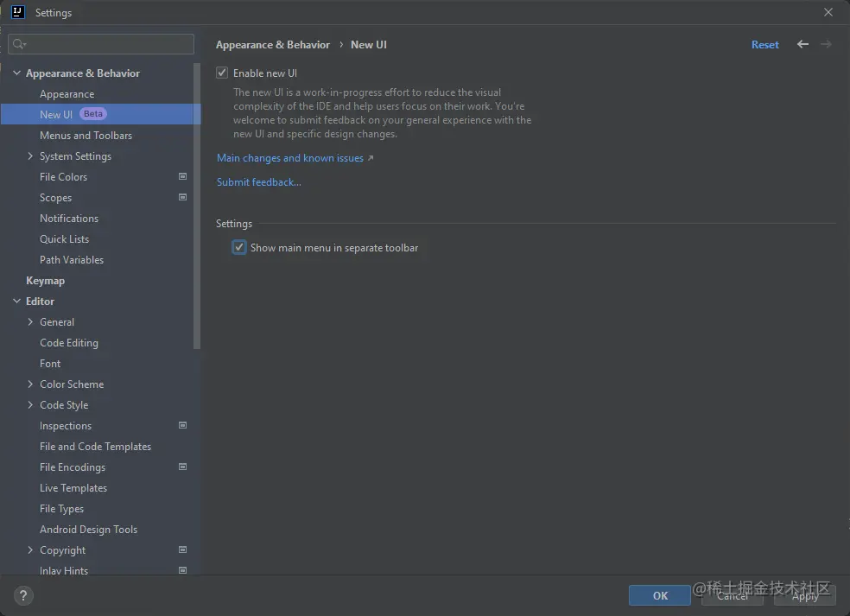The height and width of the screenshot is (616, 850).
Task: Expand the System Settings node
Action: (30, 156)
